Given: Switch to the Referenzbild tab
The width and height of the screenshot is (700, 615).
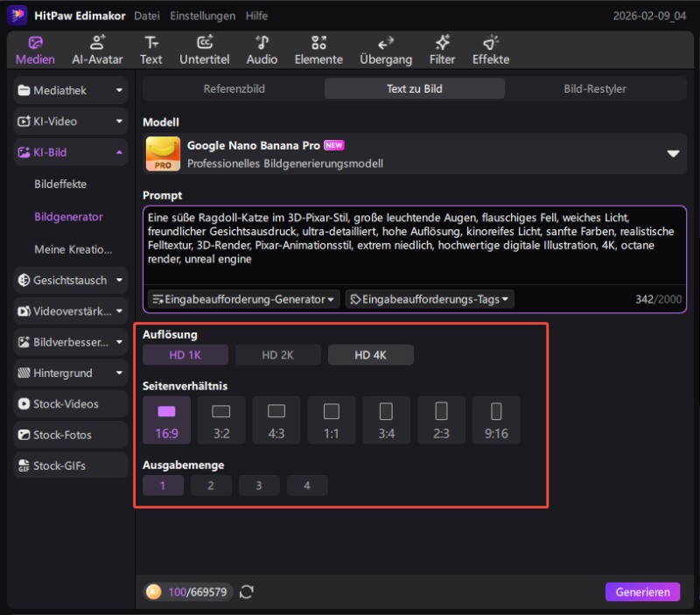Looking at the screenshot, I should (x=234, y=89).
